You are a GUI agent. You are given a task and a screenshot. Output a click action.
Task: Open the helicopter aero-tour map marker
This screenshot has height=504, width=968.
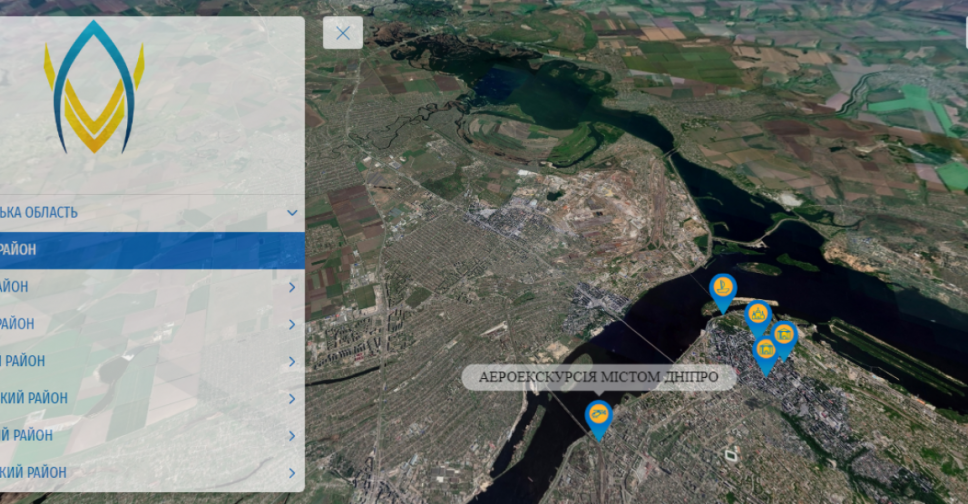click(x=598, y=414)
